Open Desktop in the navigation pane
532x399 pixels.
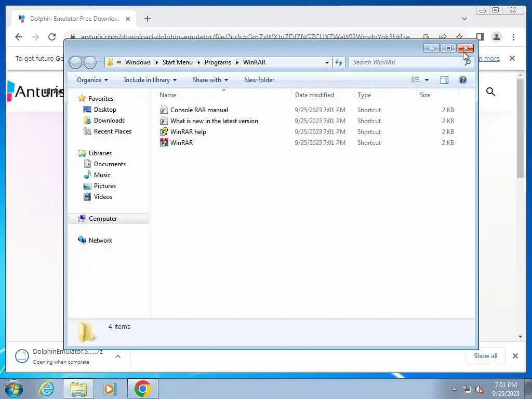tap(105, 110)
